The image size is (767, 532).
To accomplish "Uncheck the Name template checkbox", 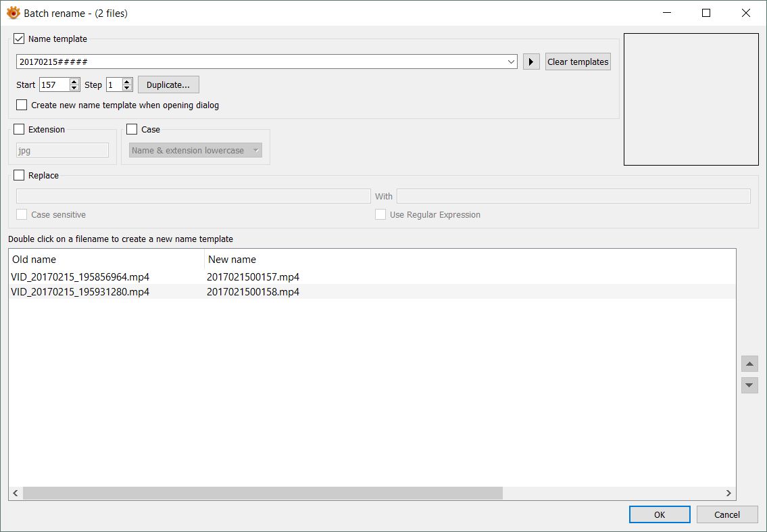I will (x=19, y=39).
